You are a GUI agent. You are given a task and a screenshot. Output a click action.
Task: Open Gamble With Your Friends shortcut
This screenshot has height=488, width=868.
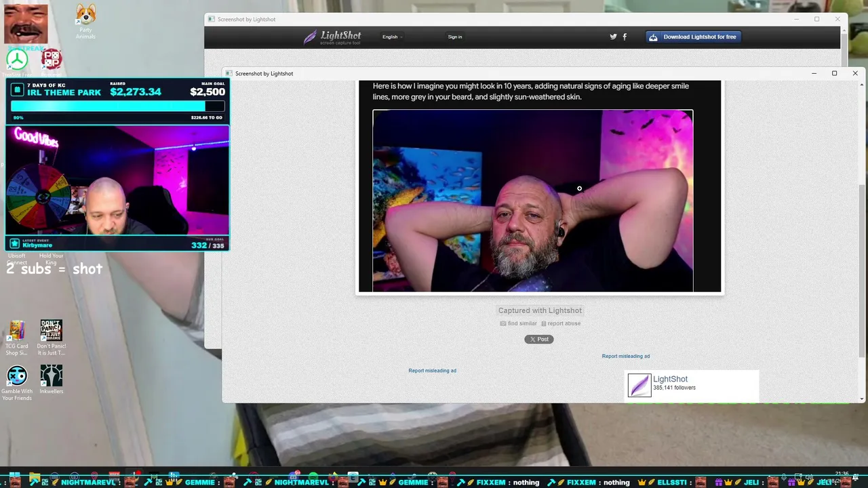(17, 383)
